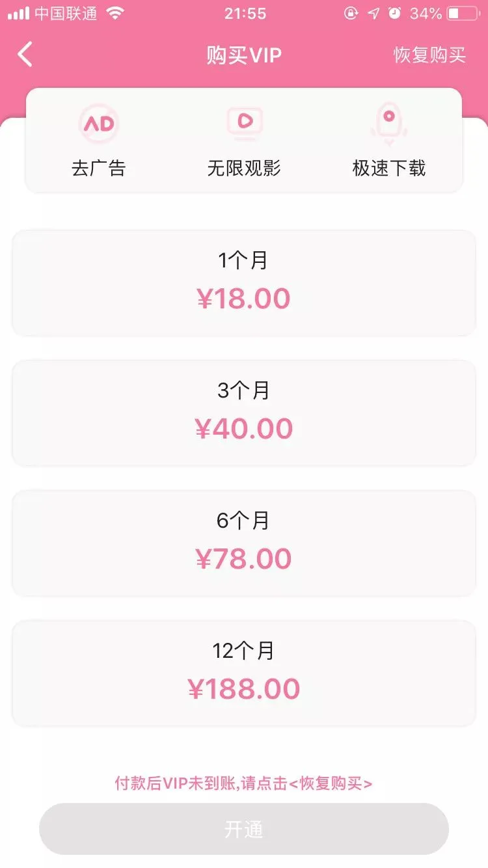Tap the 无限观影 feature label
The image size is (488, 868).
click(x=244, y=169)
